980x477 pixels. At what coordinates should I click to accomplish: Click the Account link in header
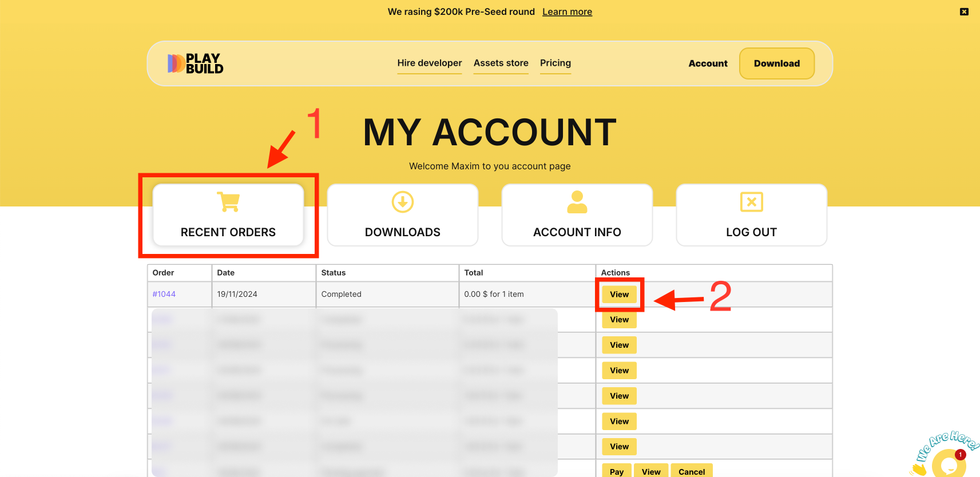pos(708,63)
